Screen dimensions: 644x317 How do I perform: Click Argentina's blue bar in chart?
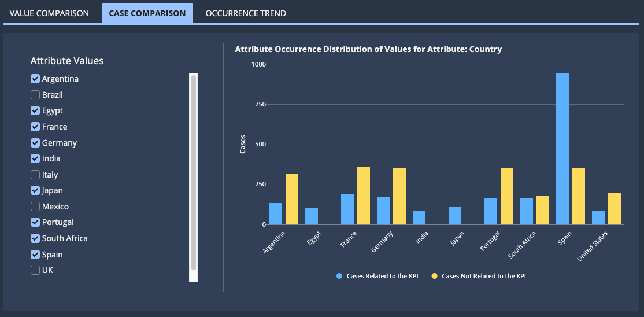[276, 214]
